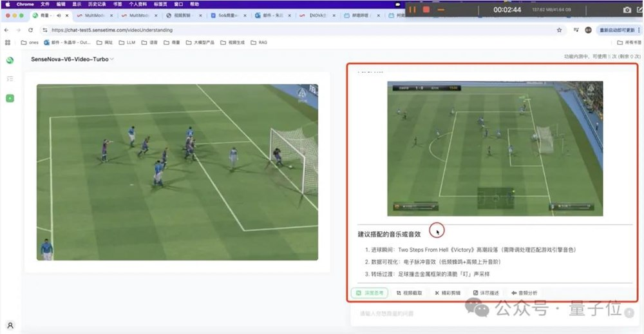Open the conversation list icon in sidebar
644x334 pixels.
pyautogui.click(x=10, y=79)
